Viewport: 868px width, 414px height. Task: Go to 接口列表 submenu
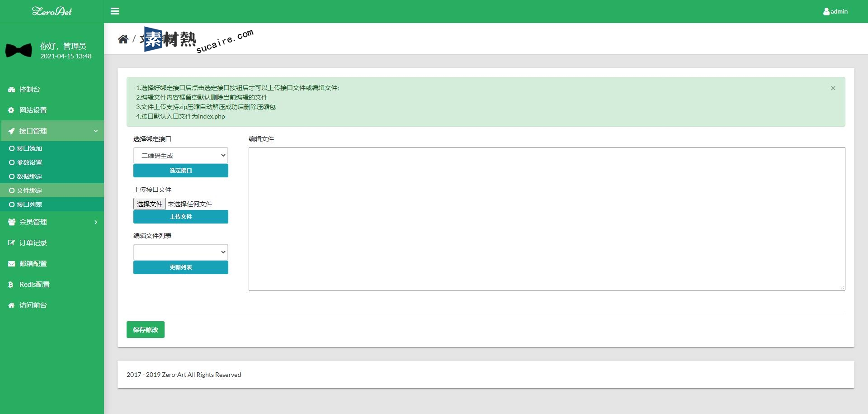(x=52, y=205)
